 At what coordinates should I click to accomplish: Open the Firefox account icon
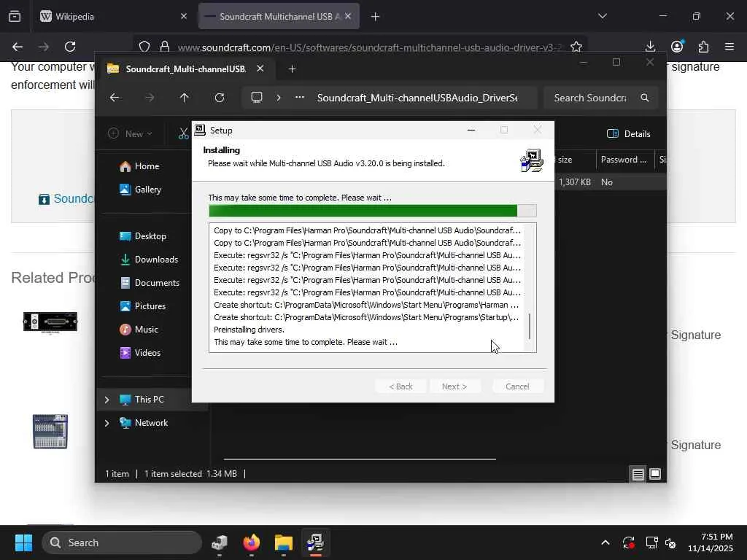pyautogui.click(x=676, y=47)
